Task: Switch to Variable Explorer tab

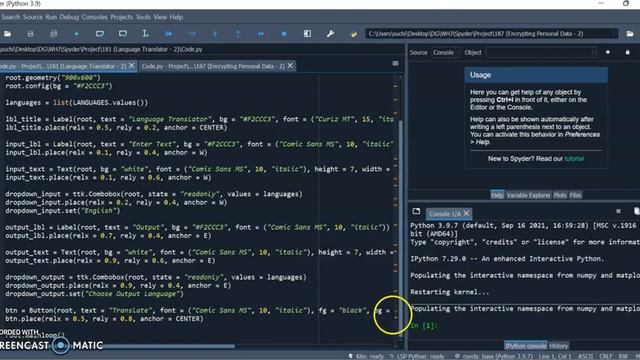Action: coord(529,195)
